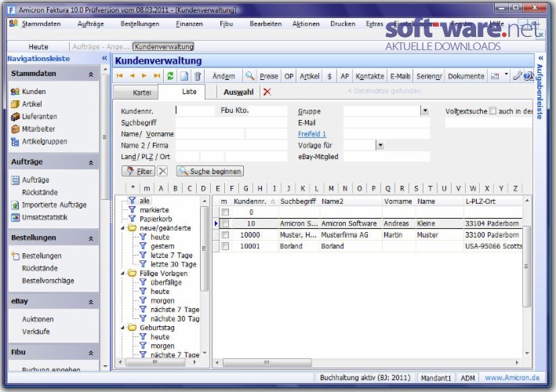Click the Ändern toolbar button
This screenshot has height=392, width=556.
point(223,76)
